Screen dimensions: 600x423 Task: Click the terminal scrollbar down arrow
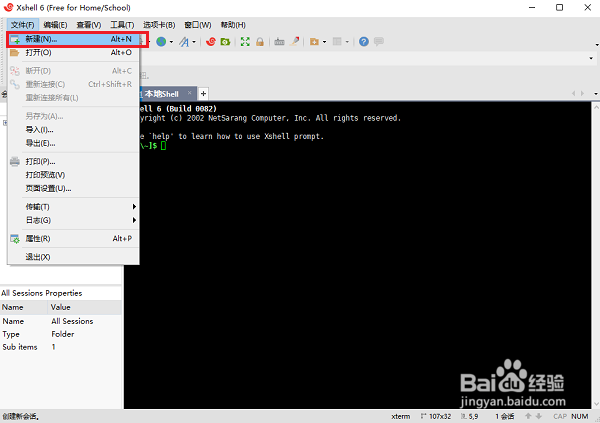point(596,404)
